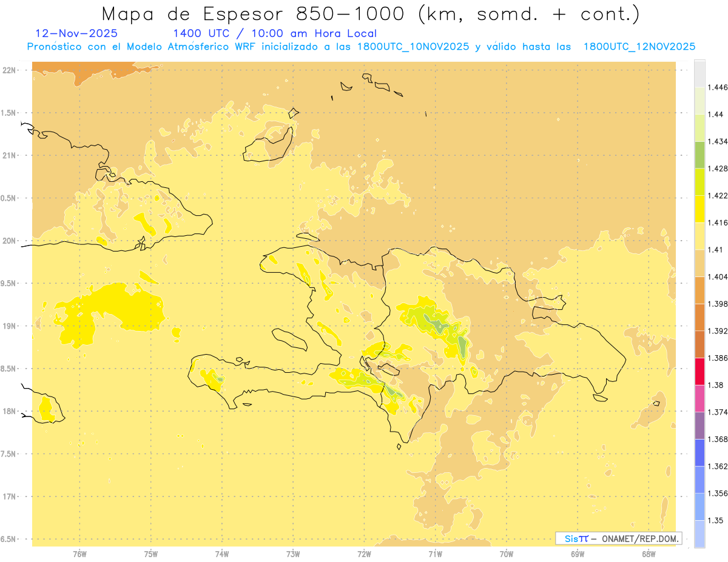Click the '1800UTC_10NOV2025' initialization timestamp
The height and width of the screenshot is (562, 728).
[x=413, y=47]
